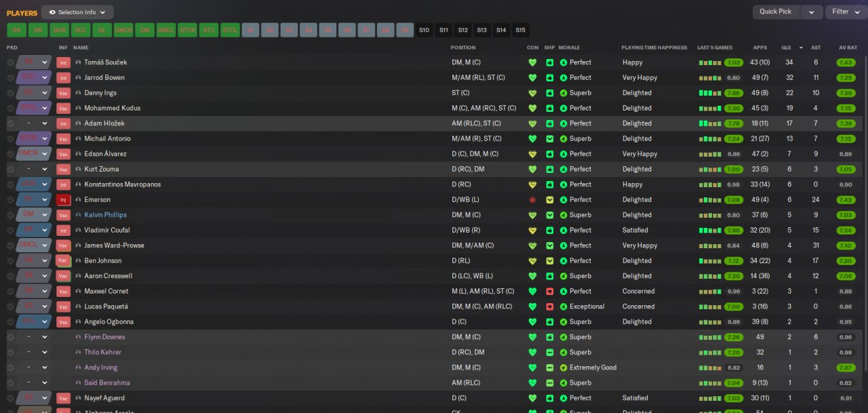
Task: Click Danny Ings' morale arrow icon
Action: tap(564, 93)
